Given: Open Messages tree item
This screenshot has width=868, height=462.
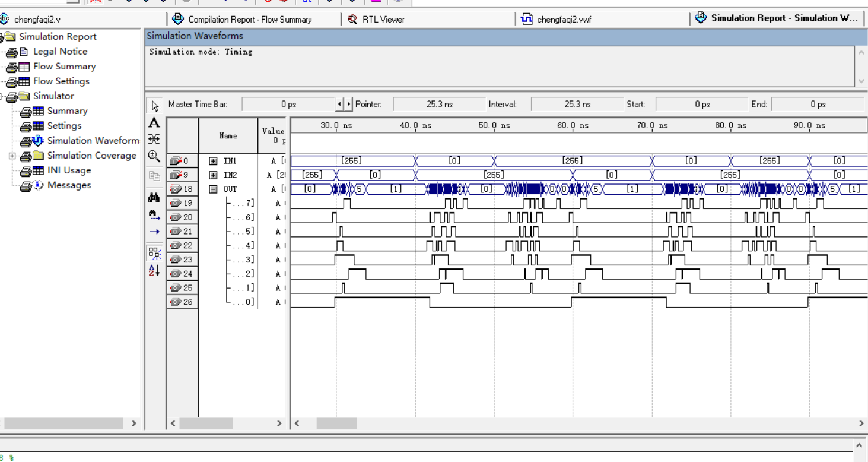Looking at the screenshot, I should point(69,185).
